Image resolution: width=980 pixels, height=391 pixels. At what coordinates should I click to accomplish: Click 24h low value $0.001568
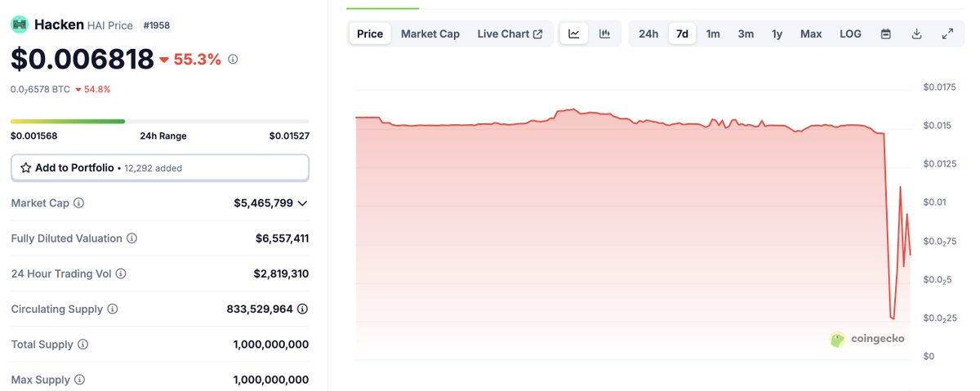(x=34, y=136)
